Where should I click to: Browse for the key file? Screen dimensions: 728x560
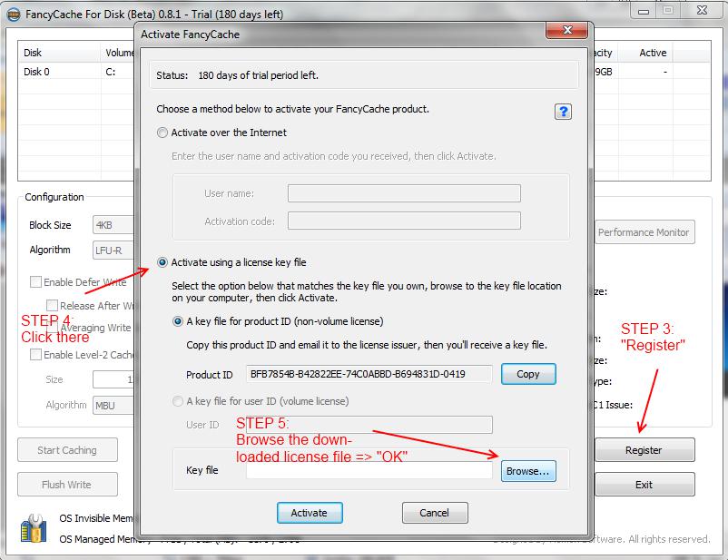[528, 471]
